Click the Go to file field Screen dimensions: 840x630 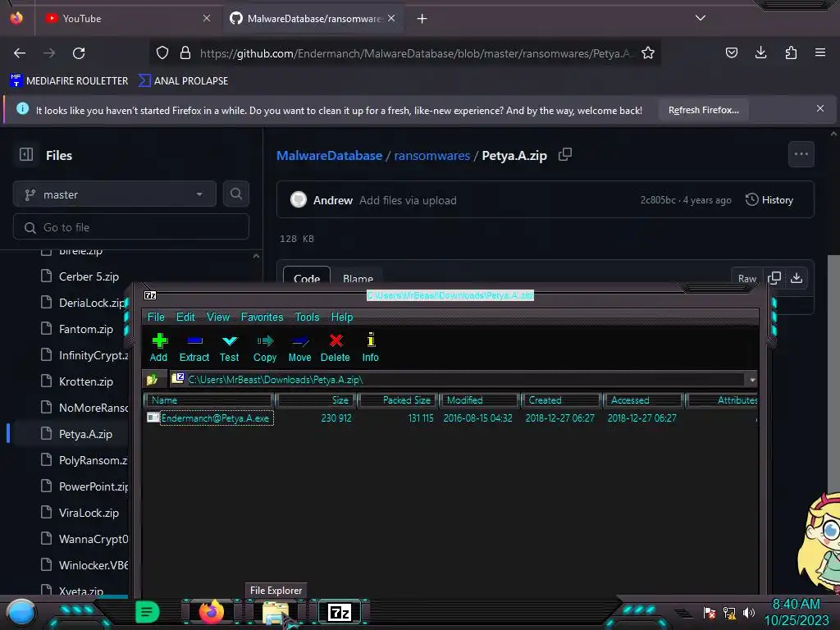tap(131, 227)
